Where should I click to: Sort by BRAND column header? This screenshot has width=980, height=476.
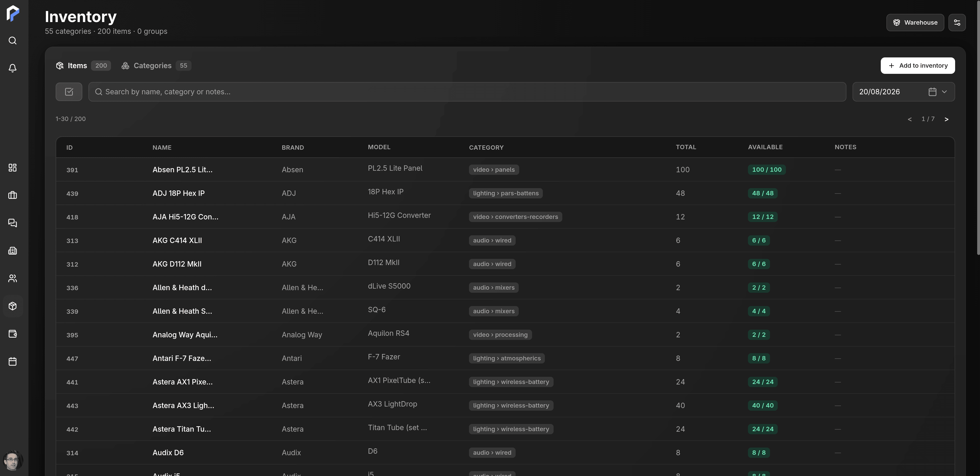(x=293, y=147)
